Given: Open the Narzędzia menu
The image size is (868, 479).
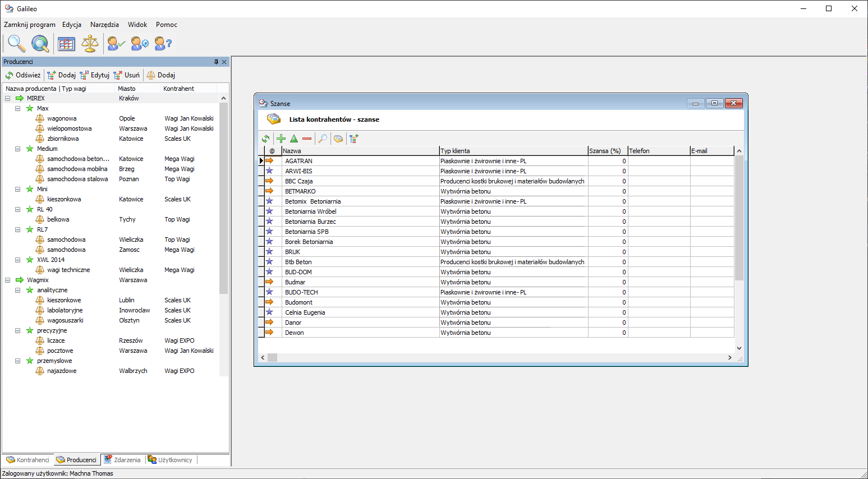Looking at the screenshot, I should pyautogui.click(x=104, y=25).
